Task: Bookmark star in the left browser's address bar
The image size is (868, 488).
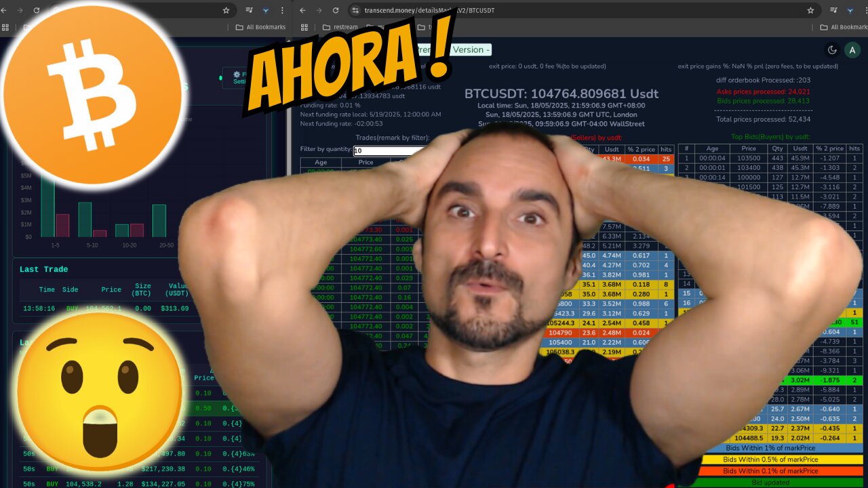Action: click(226, 11)
